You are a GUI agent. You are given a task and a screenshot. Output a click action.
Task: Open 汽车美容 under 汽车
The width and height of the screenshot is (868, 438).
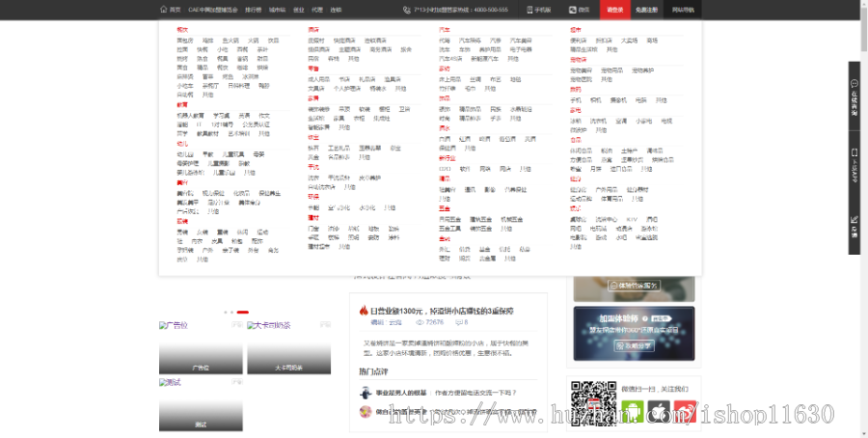coord(521,41)
